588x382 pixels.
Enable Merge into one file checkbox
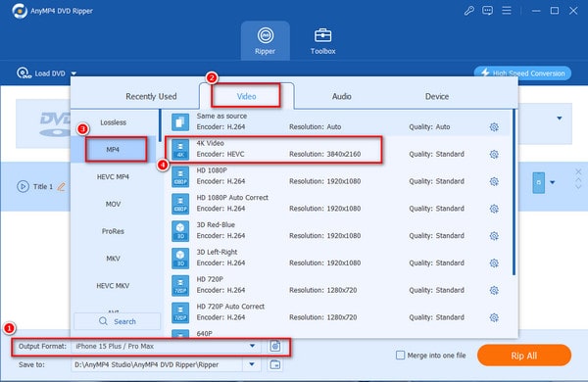click(x=401, y=355)
